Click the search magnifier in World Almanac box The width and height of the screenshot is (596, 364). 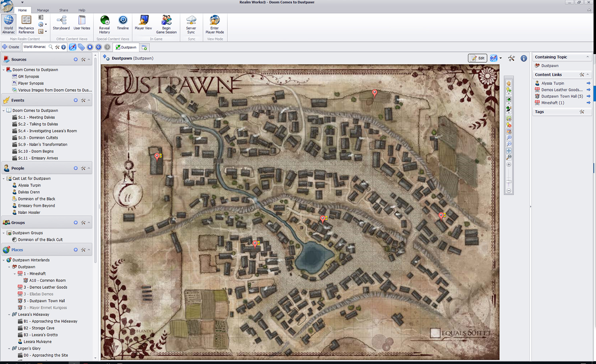(50, 47)
